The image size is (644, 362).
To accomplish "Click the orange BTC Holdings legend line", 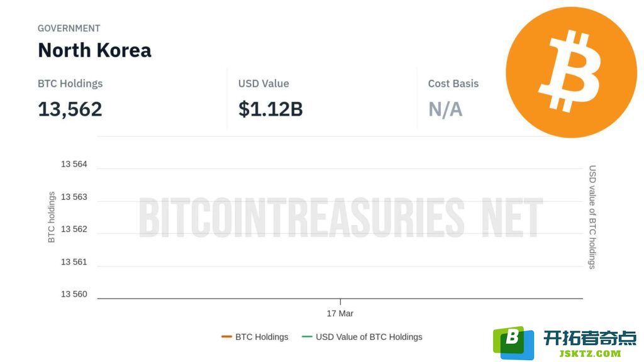I will click(x=226, y=337).
